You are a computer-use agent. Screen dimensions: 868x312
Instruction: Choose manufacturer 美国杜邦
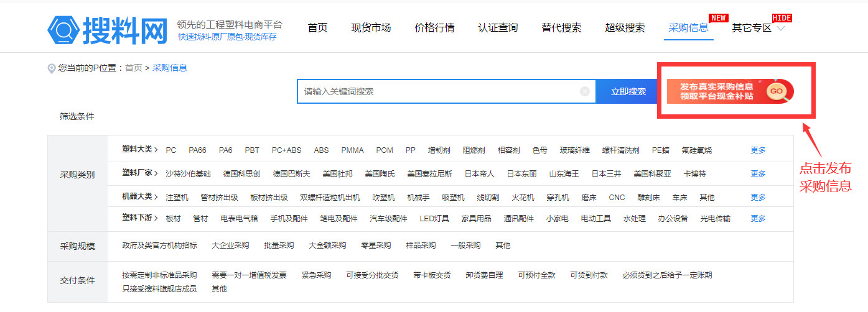[337, 173]
